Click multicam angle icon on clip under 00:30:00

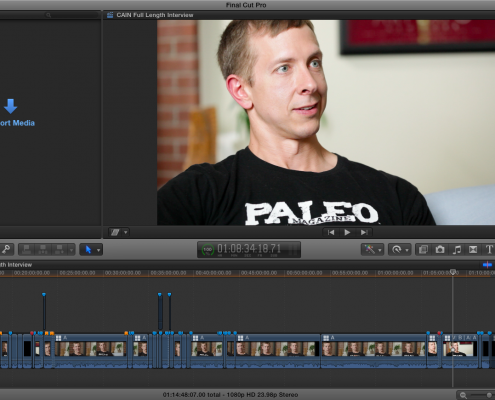[x=137, y=338]
